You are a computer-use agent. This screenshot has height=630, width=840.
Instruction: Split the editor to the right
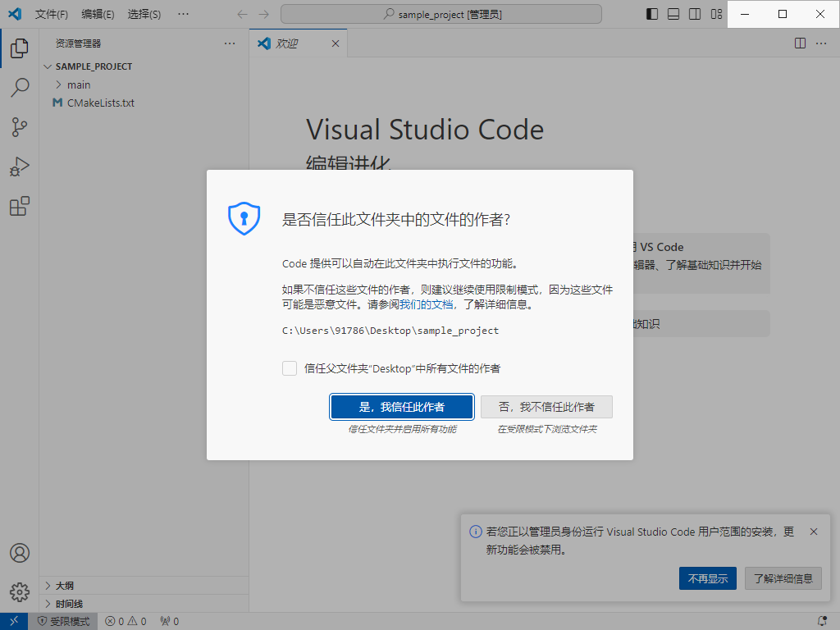tap(800, 43)
